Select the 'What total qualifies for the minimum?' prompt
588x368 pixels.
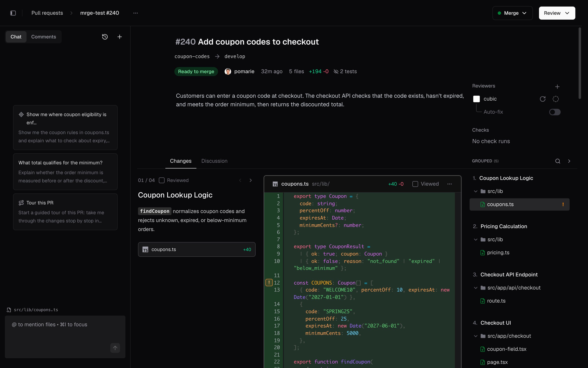click(65, 172)
